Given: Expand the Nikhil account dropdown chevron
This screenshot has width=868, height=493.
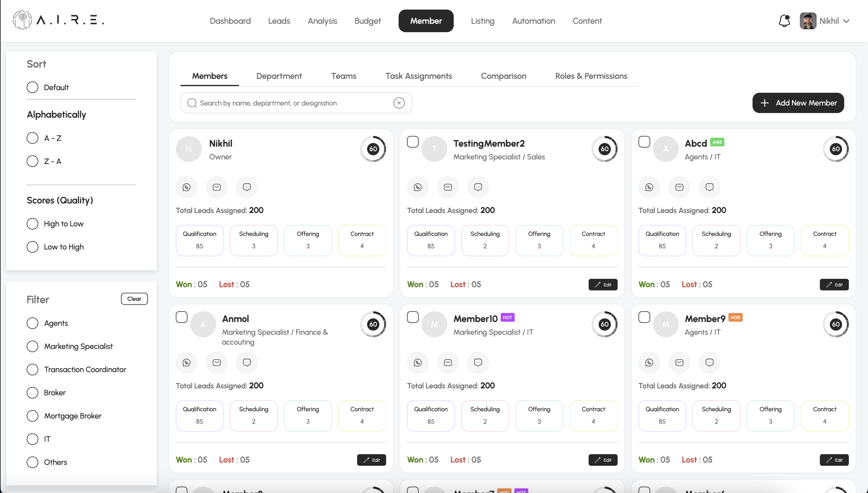Looking at the screenshot, I should click(x=846, y=21).
